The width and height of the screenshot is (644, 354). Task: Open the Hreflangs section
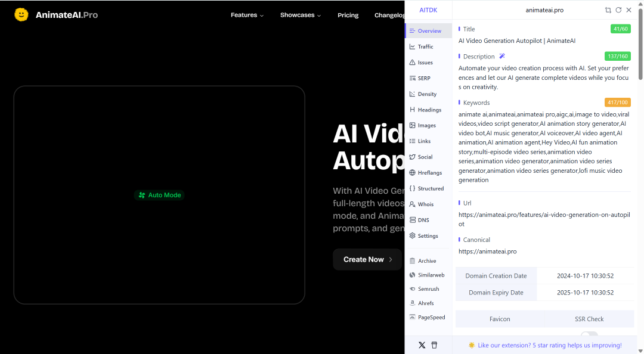[x=428, y=172]
